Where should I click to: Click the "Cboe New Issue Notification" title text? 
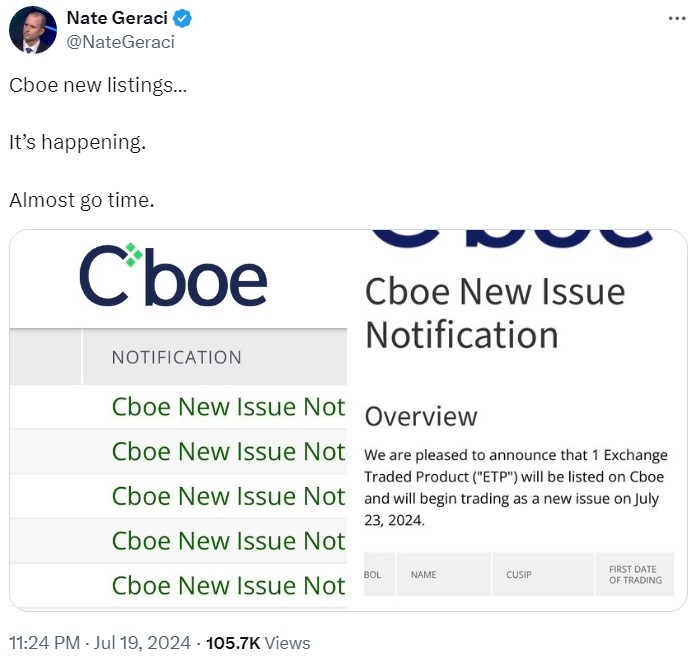point(494,312)
